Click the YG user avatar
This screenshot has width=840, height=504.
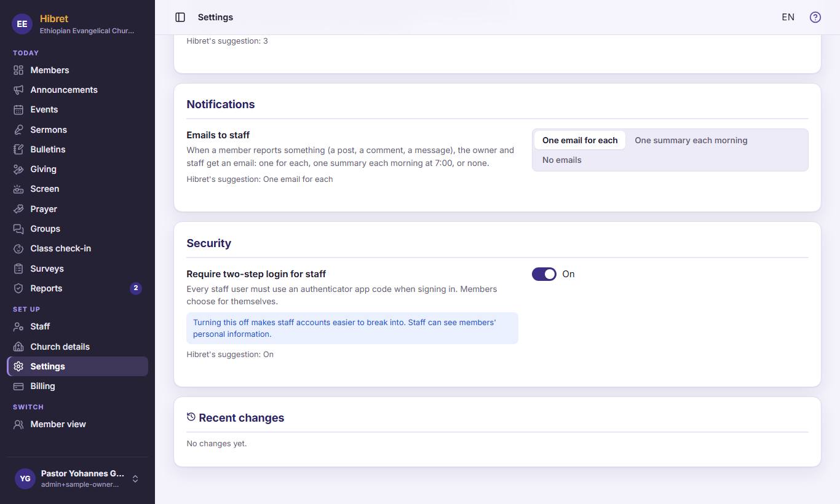(x=25, y=479)
